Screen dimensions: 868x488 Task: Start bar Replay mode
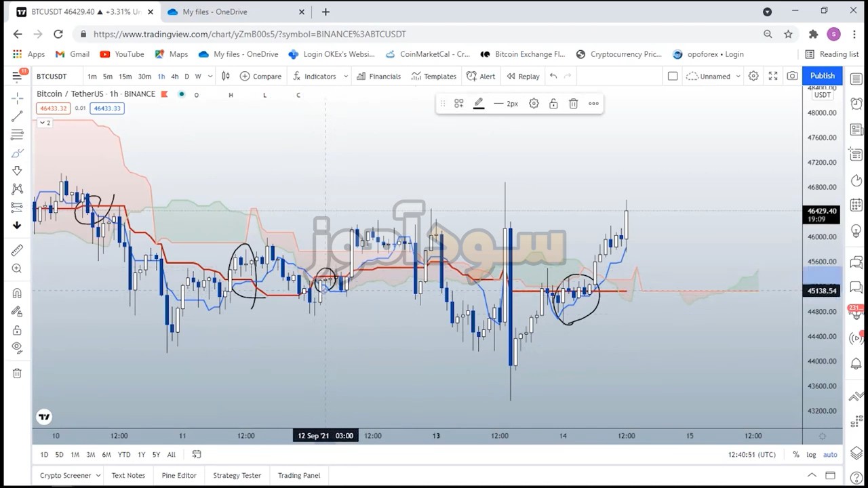click(x=523, y=76)
